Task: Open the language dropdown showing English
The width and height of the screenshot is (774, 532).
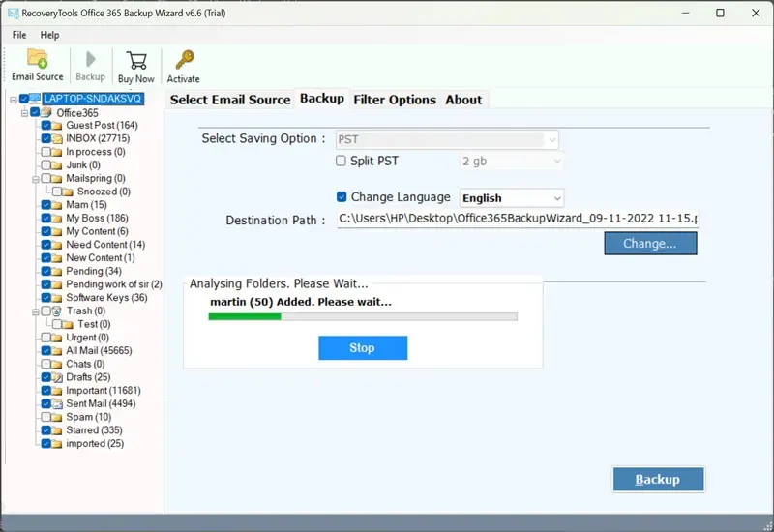Action: tap(511, 197)
